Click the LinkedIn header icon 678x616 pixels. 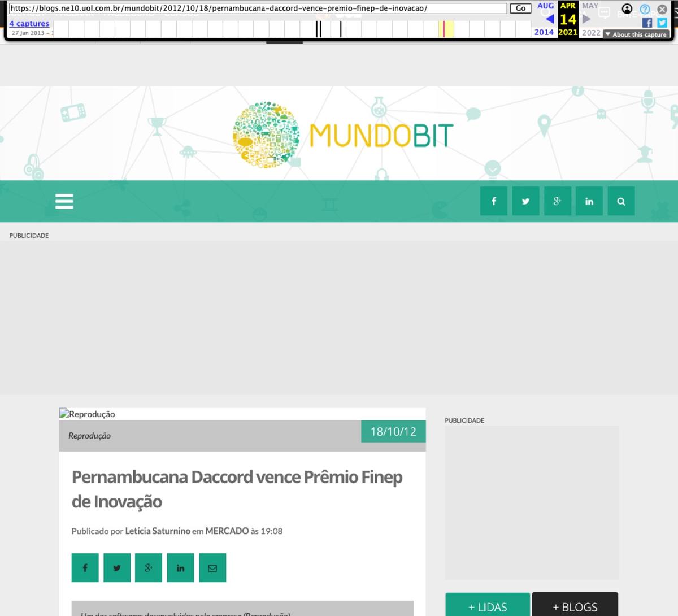589,201
